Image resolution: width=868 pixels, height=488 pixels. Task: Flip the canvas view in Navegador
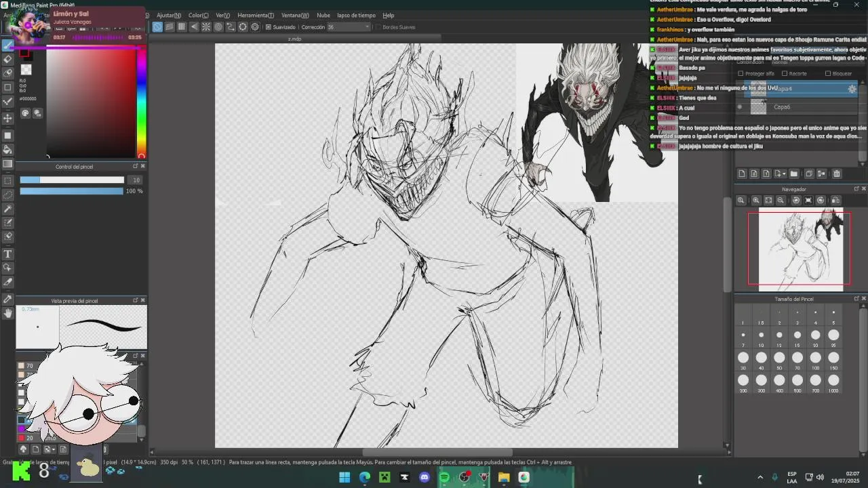coord(835,200)
